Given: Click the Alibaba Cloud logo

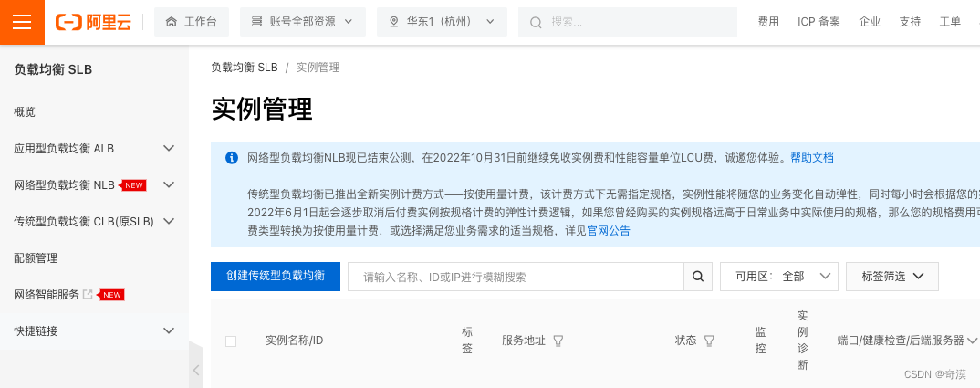Looking at the screenshot, I should (93, 22).
